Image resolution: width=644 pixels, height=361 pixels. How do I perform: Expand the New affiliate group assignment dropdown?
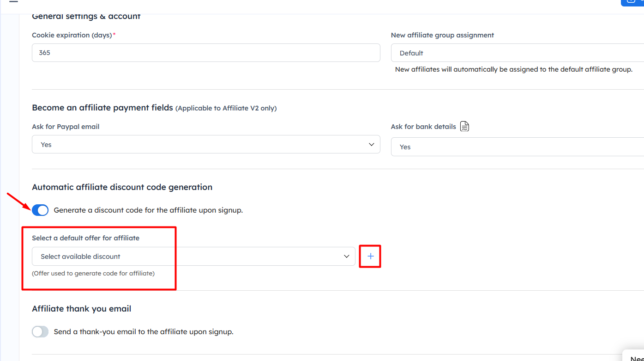(x=517, y=53)
